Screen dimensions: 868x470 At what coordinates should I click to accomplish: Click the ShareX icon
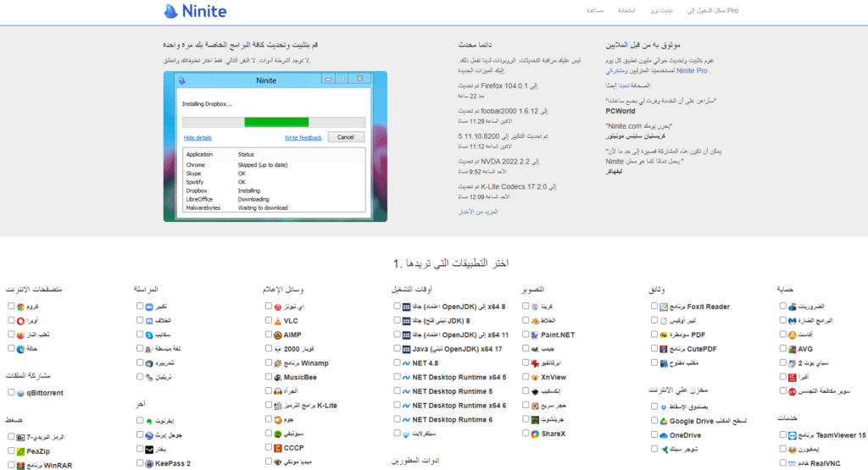pyautogui.click(x=534, y=434)
